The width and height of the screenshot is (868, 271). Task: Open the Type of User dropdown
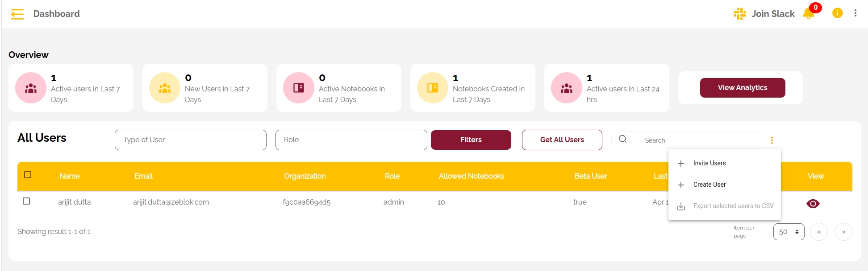click(191, 140)
